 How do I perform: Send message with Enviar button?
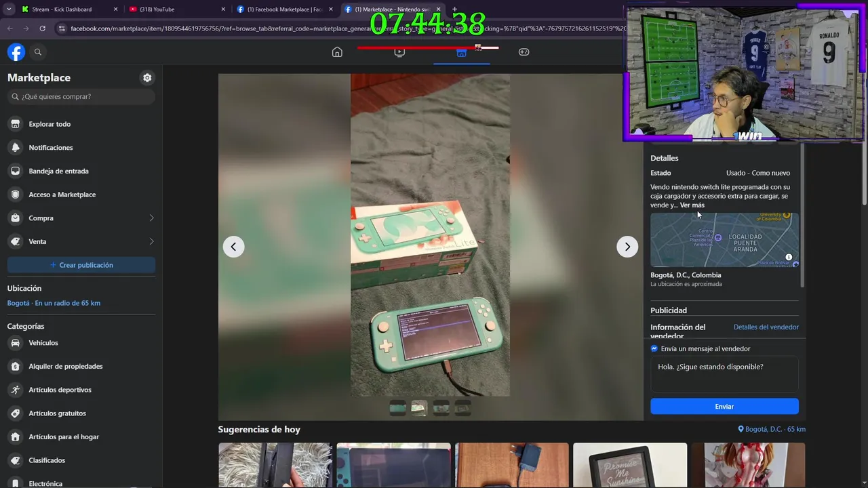(x=724, y=407)
